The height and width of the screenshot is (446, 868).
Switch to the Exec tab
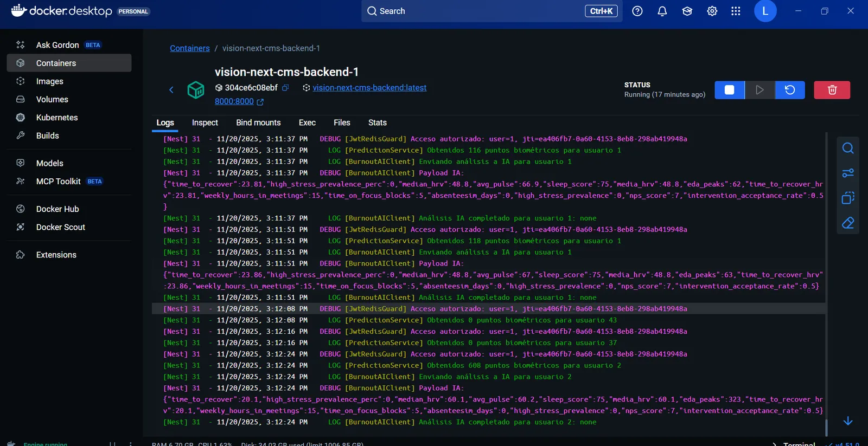click(x=307, y=123)
